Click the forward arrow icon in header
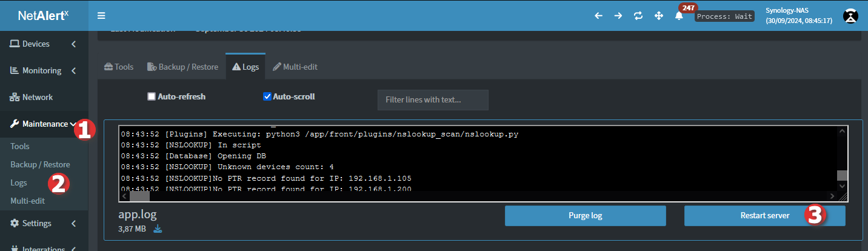This screenshot has width=868, height=251. [618, 16]
